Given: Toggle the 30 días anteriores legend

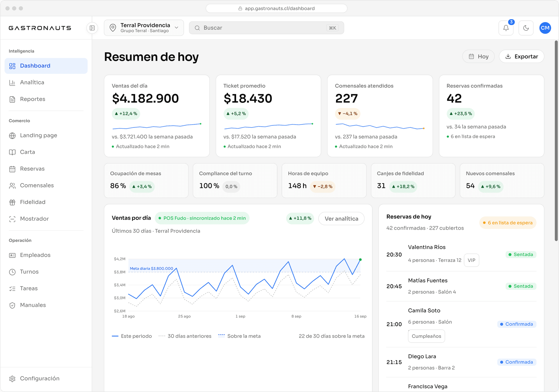Looking at the screenshot, I should click(x=185, y=336).
